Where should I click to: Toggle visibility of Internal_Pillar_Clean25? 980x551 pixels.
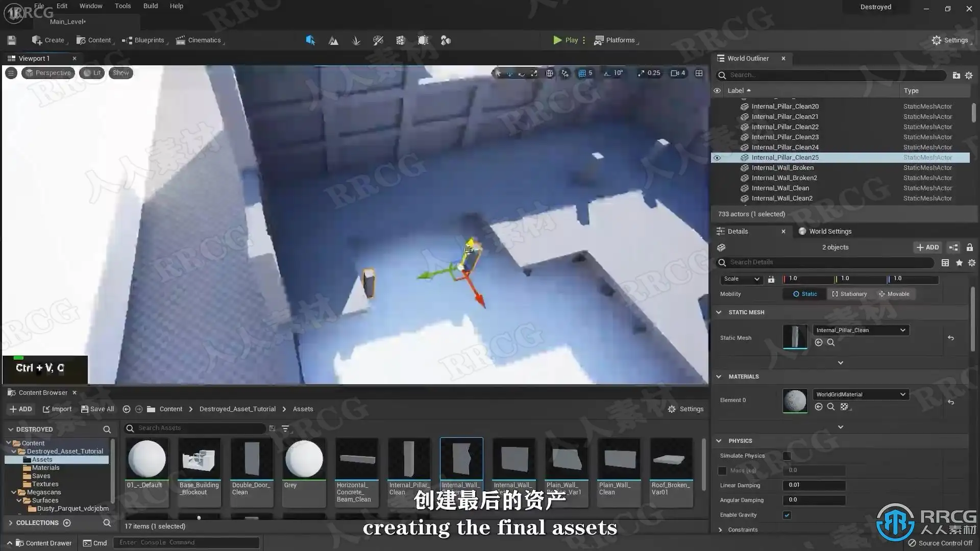click(717, 158)
